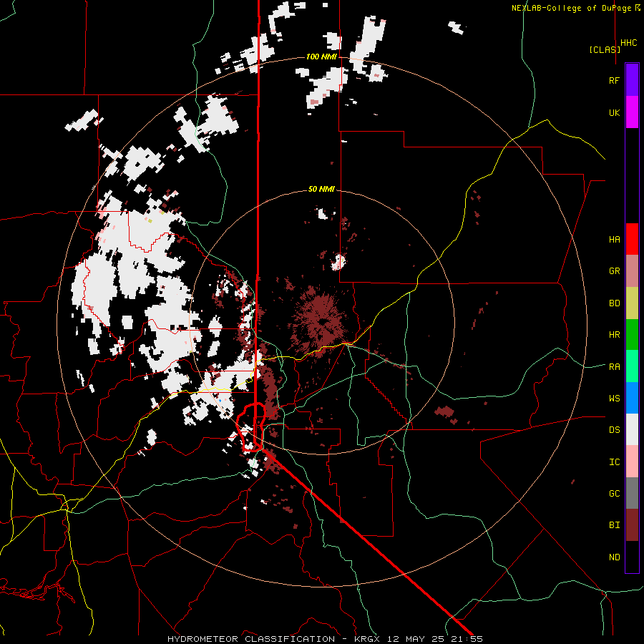Click the BD legend label
644x644 pixels.
[614, 303]
